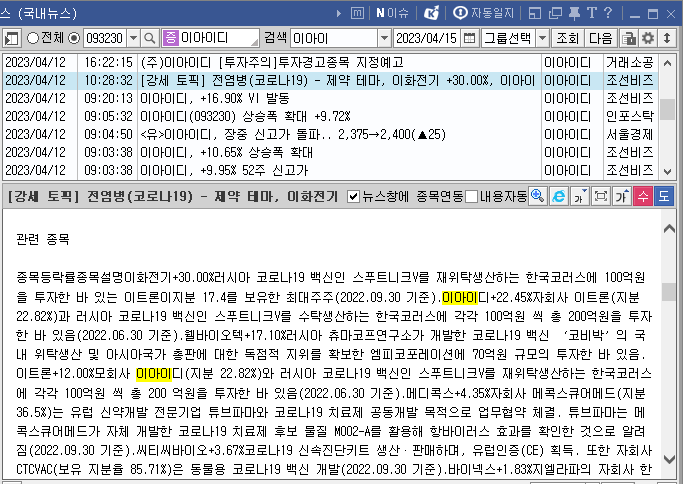Select the 16:22:15 투자경고종목 지정예고 news row
Viewport: 683px width, 484px height.
click(x=331, y=63)
